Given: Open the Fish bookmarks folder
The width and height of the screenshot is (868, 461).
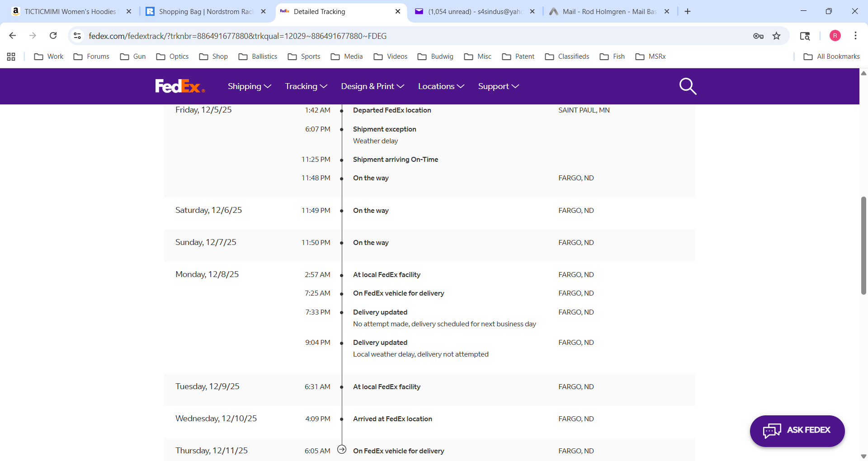Looking at the screenshot, I should [612, 56].
